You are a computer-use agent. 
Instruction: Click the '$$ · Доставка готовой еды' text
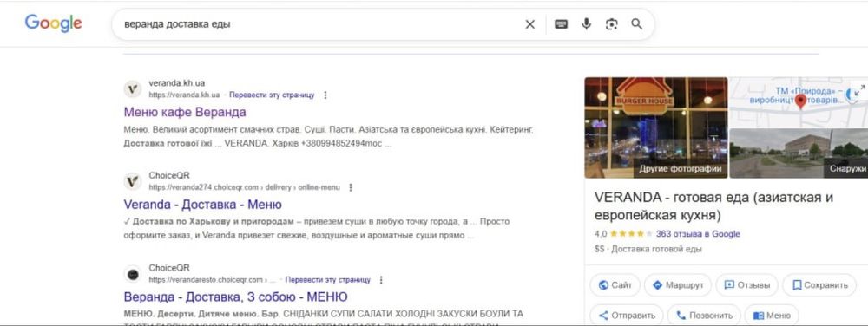[x=648, y=249]
